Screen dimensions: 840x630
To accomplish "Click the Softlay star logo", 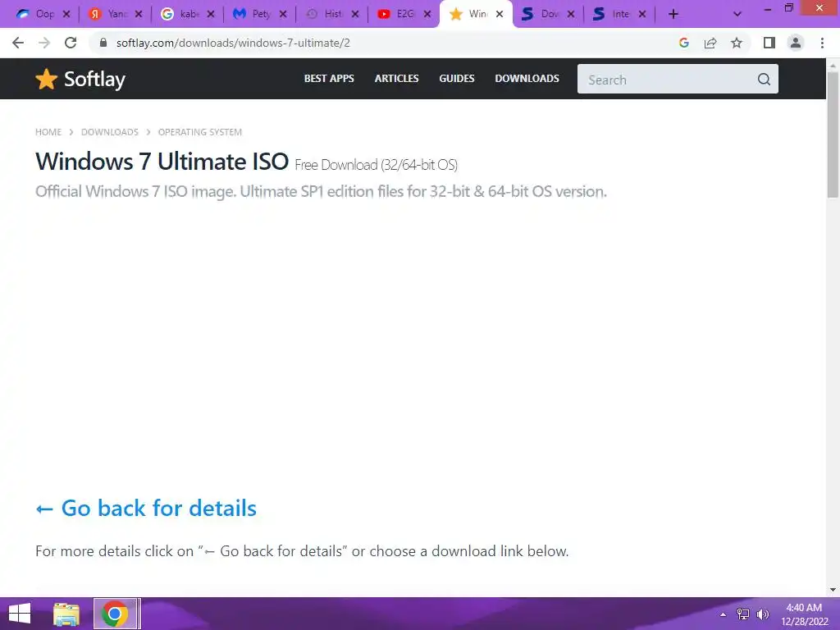I will (x=46, y=80).
